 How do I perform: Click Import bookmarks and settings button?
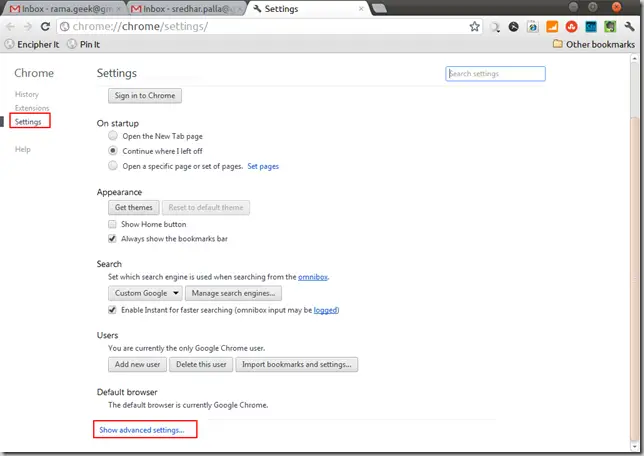click(297, 364)
